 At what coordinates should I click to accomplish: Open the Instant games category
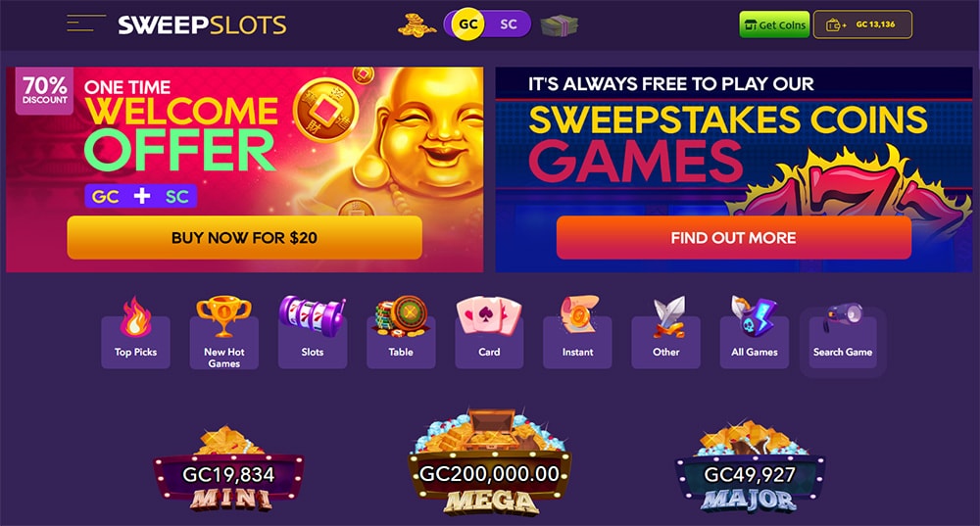click(x=577, y=333)
